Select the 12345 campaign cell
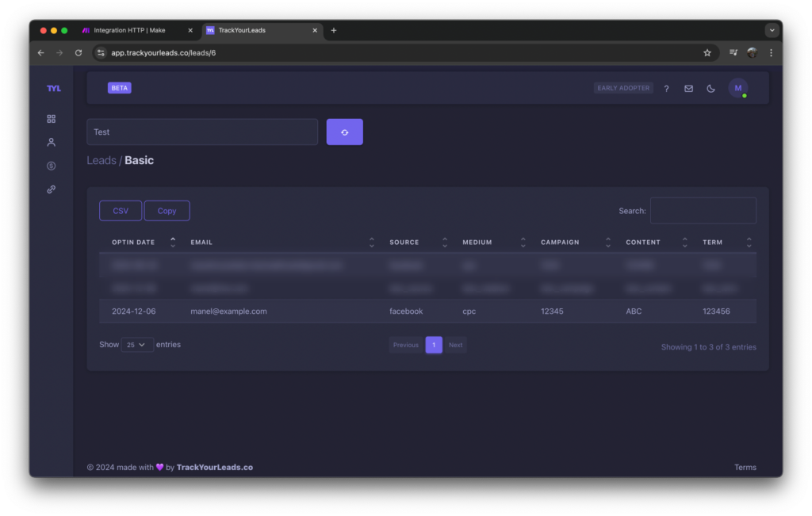 pyautogui.click(x=552, y=312)
